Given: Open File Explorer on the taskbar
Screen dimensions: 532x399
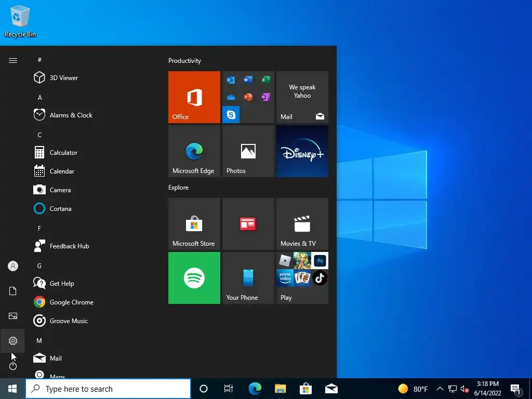Looking at the screenshot, I should 280,389.
